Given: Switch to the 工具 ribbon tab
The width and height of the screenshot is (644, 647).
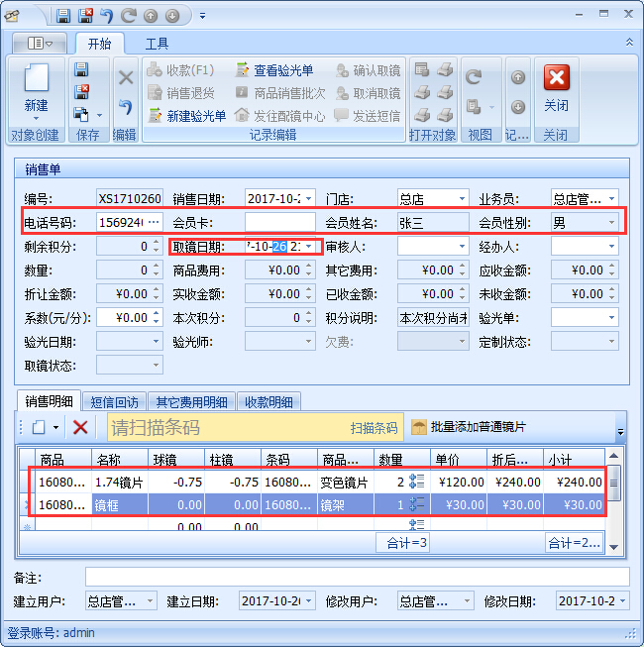Looking at the screenshot, I should point(158,44).
